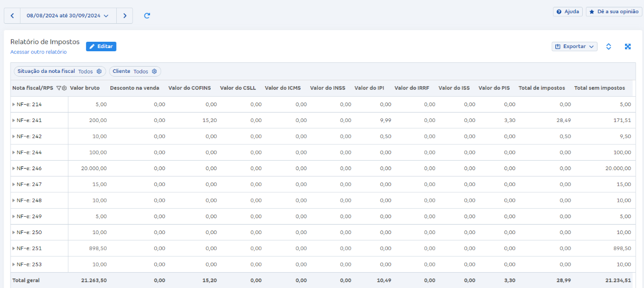Open the report in fullscreen mode
644x288 pixels.
tap(628, 47)
